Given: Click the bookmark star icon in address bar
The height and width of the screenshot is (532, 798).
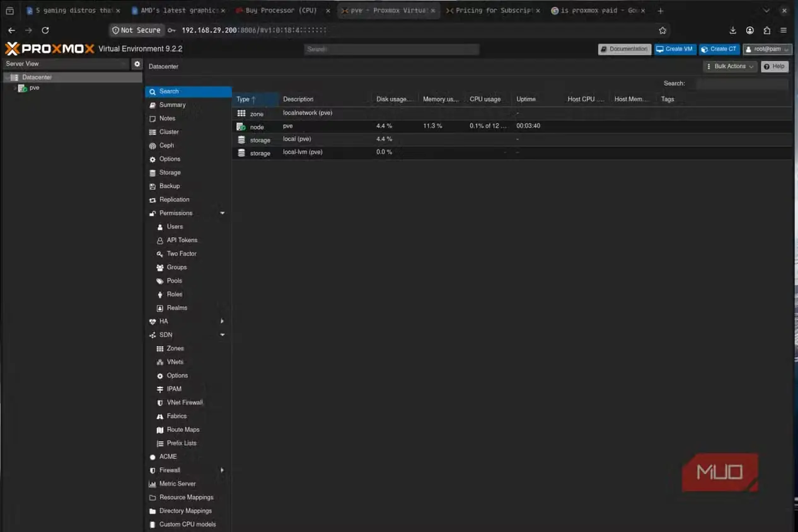Looking at the screenshot, I should click(x=662, y=30).
